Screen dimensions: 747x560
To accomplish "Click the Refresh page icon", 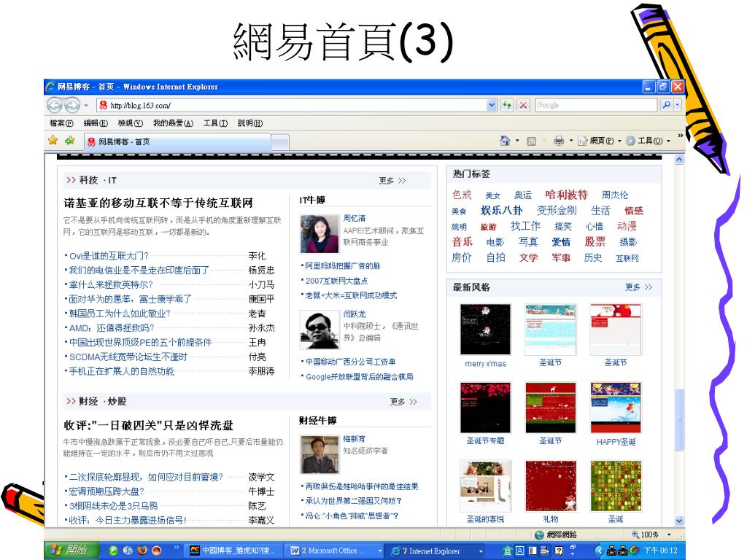I will [508, 105].
